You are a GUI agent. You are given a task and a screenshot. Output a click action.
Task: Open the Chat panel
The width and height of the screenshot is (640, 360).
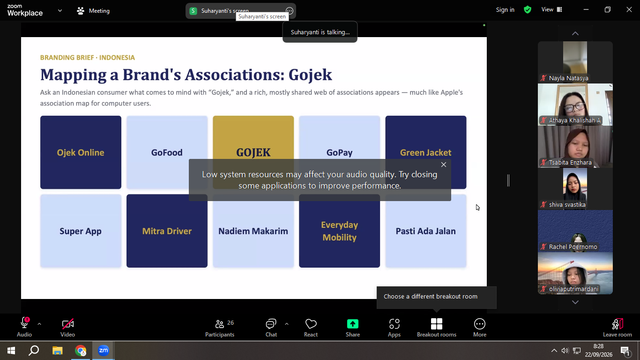point(271,327)
